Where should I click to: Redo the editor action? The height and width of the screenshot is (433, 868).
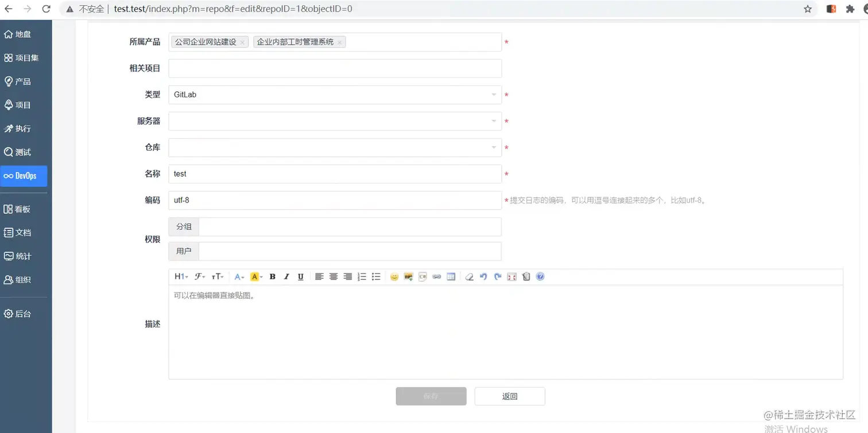[498, 276]
